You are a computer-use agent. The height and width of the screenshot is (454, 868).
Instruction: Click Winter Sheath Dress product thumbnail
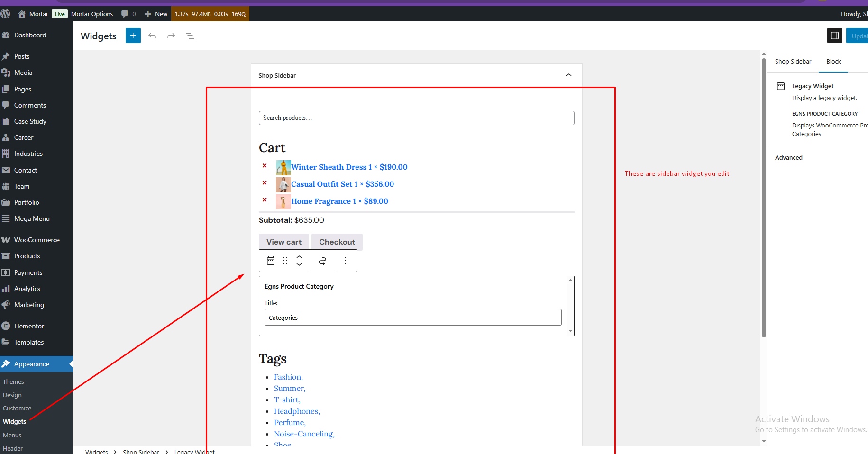(283, 168)
